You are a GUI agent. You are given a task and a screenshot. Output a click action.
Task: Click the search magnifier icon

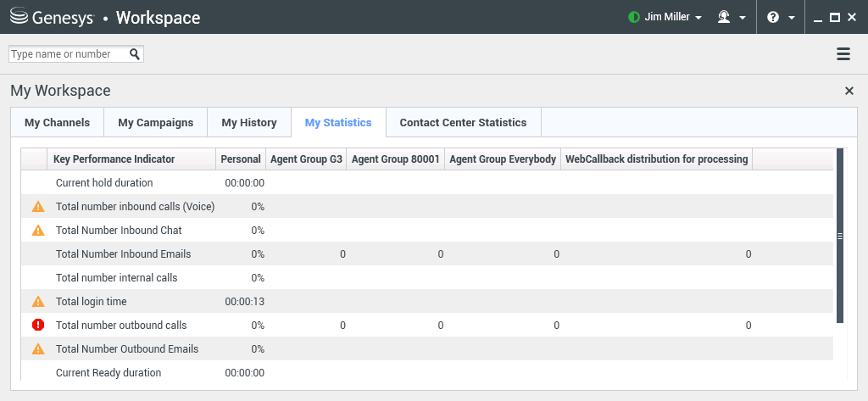point(135,54)
